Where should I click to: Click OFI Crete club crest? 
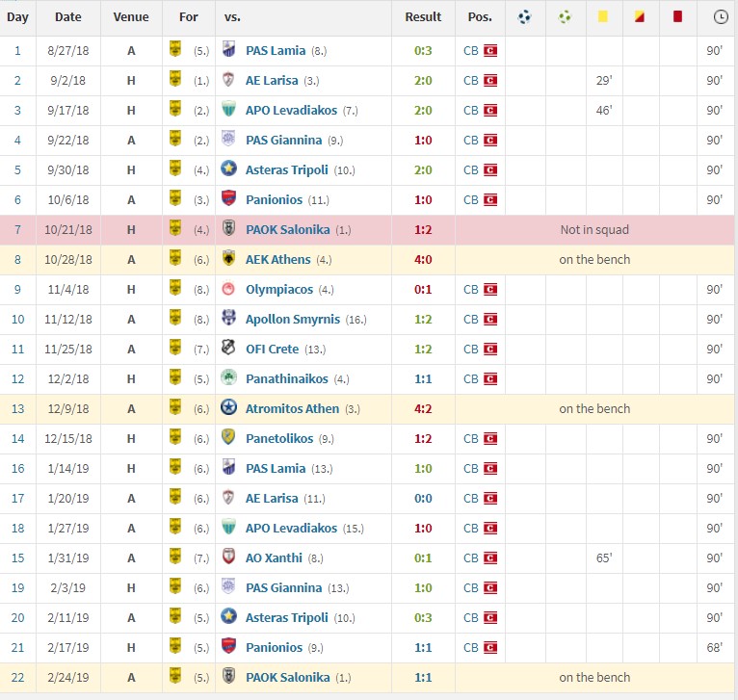(x=228, y=349)
